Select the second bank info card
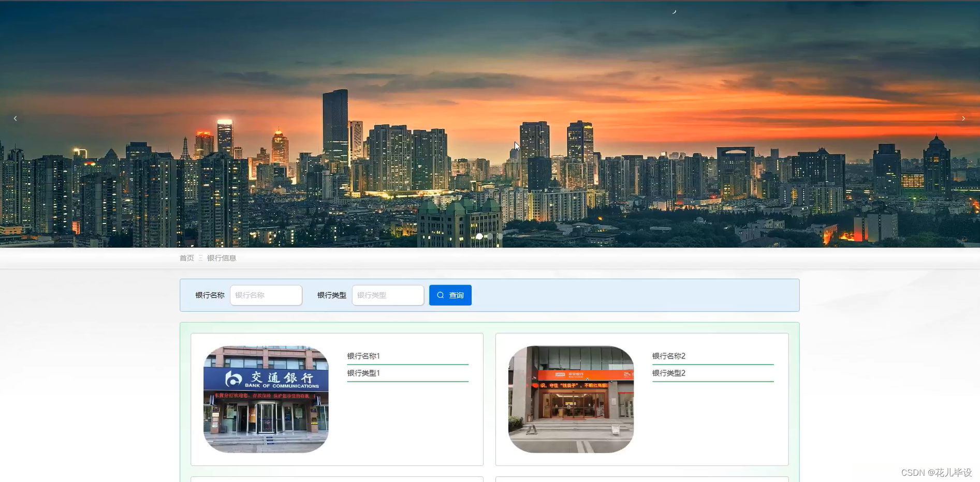This screenshot has width=980, height=482. [641, 399]
